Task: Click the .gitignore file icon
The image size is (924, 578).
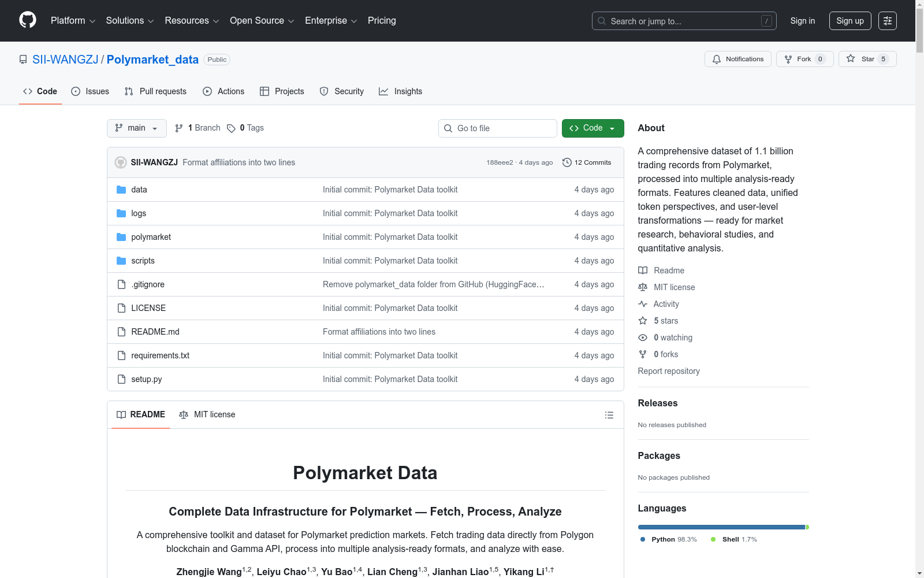Action: click(121, 284)
